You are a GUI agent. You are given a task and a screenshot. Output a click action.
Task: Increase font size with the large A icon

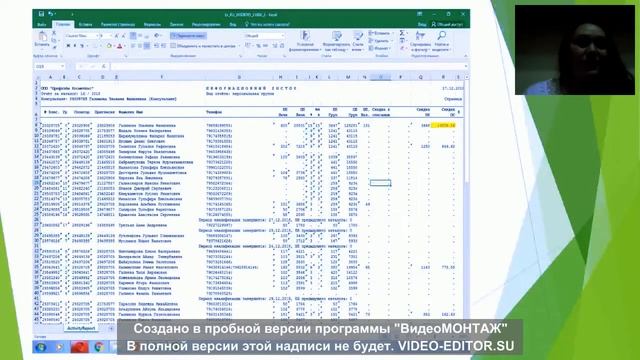(x=116, y=36)
